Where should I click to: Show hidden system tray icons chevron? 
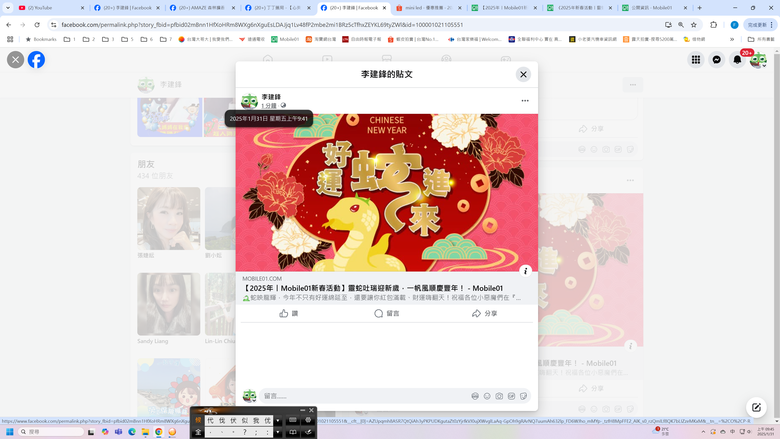pyautogui.click(x=703, y=432)
